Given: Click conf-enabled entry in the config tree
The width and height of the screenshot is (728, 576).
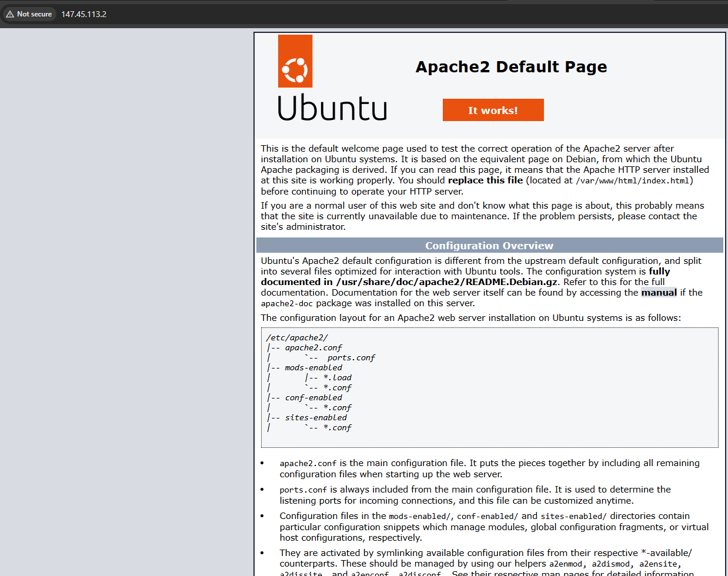Looking at the screenshot, I should [313, 398].
